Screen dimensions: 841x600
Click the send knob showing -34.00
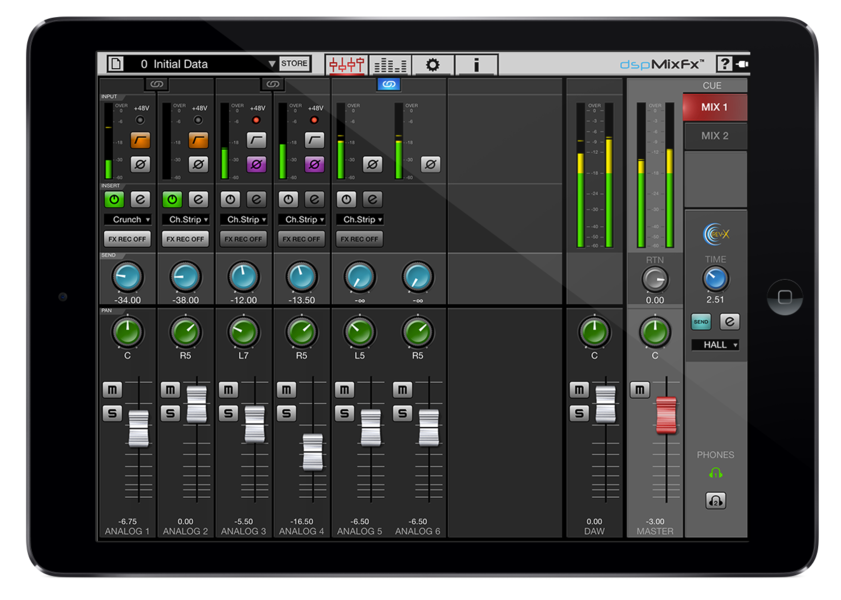click(x=127, y=277)
